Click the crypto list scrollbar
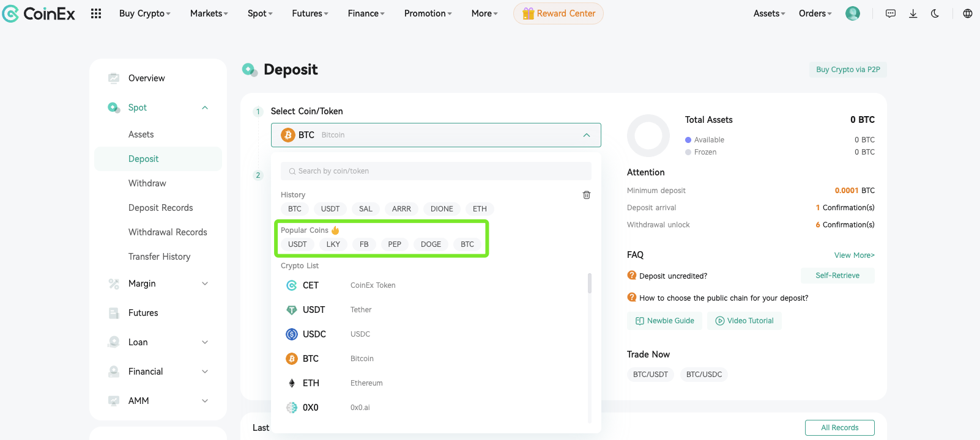980x440 pixels. click(590, 283)
